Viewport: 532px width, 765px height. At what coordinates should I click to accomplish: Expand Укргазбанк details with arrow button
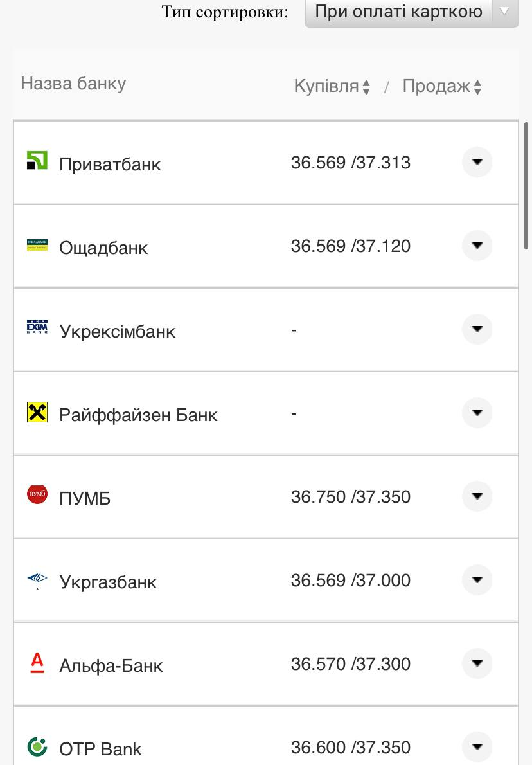click(x=477, y=580)
